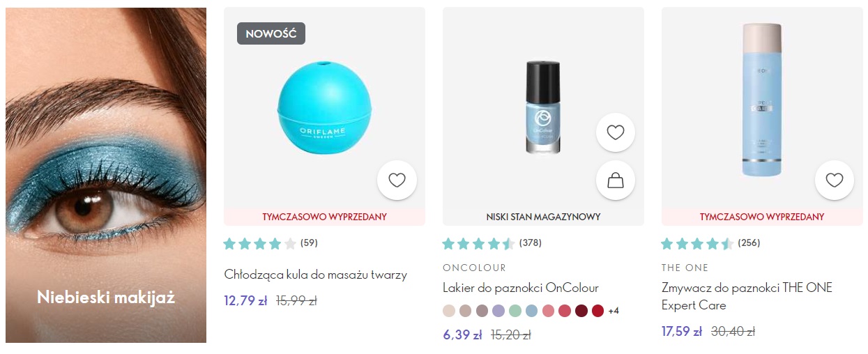Viewport: 868px width, 354px height.
Task: Favorite the OnColour nail polish with heart icon
Action: tap(616, 132)
